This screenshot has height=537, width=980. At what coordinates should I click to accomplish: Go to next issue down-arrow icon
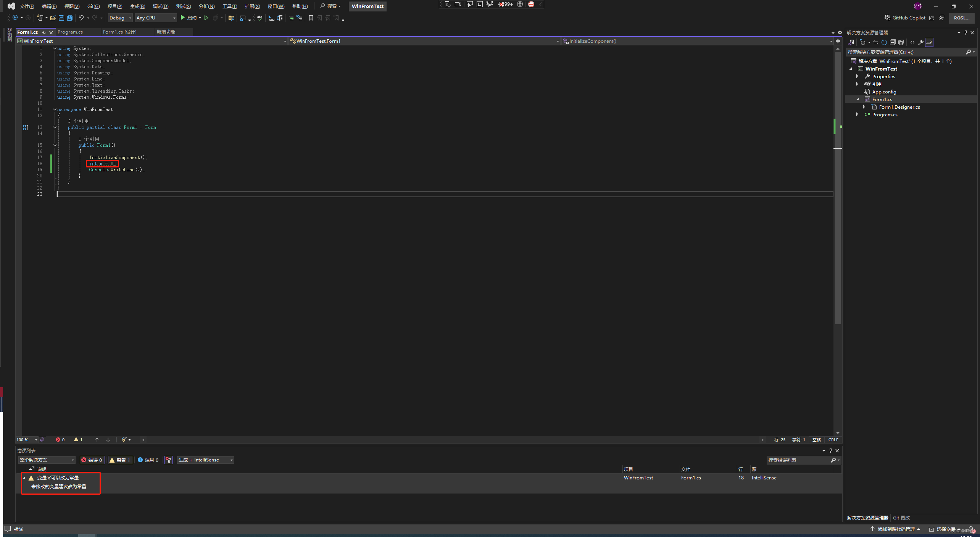(108, 440)
